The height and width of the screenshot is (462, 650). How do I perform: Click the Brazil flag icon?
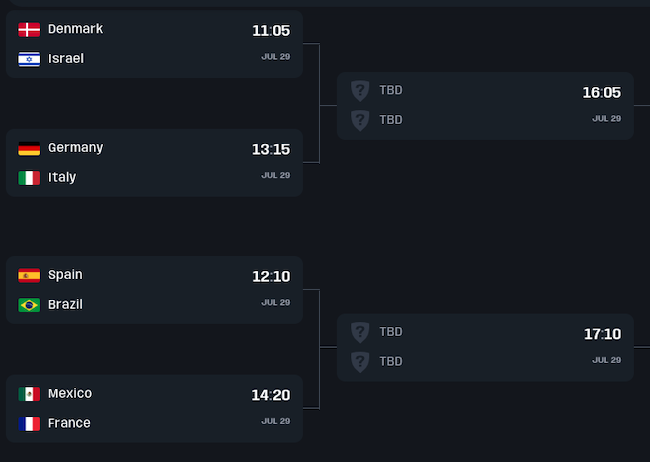(29, 305)
